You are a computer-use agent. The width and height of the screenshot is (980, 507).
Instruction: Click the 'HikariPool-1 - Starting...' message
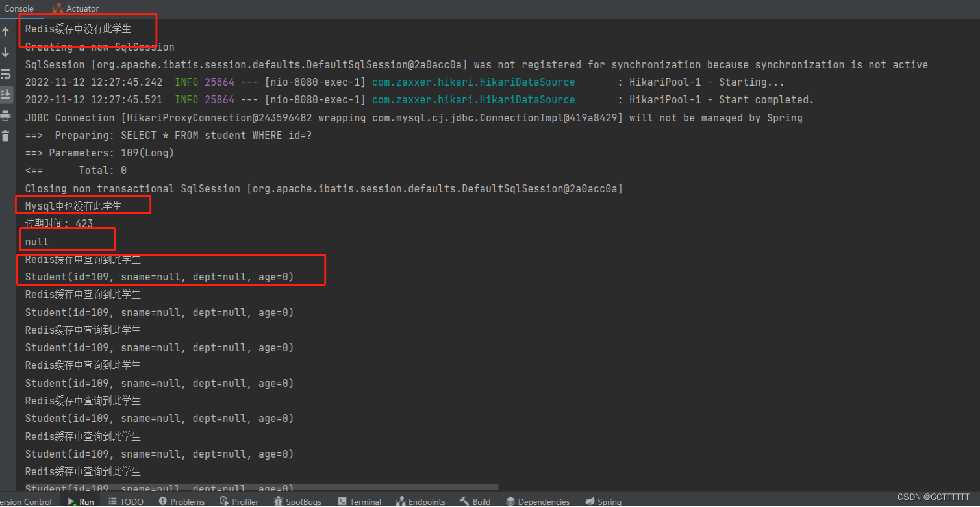(x=707, y=82)
